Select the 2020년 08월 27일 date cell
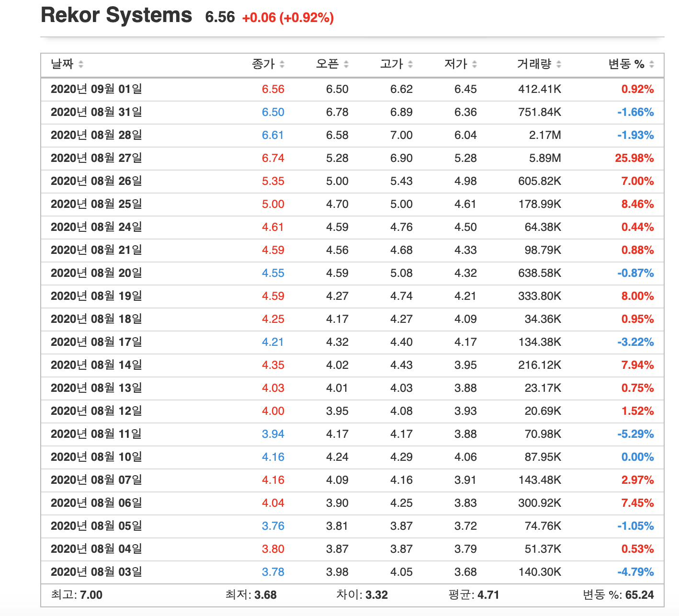Screen dimensions: 679x616 pos(96,158)
